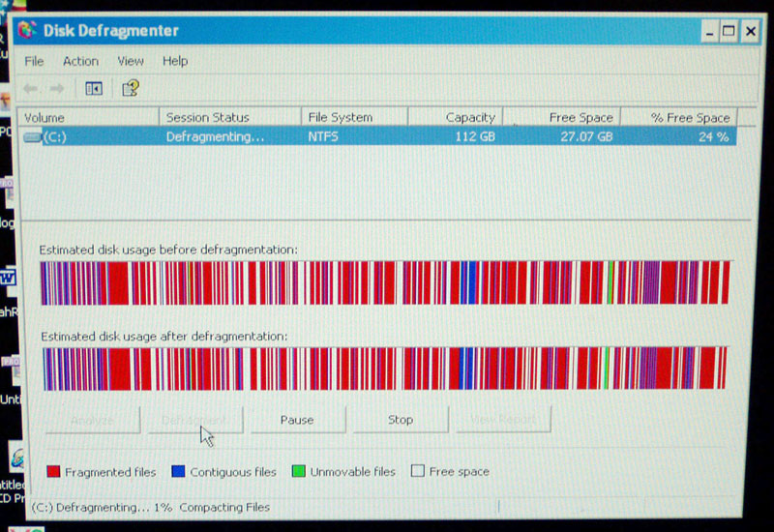The height and width of the screenshot is (532, 774).
Task: Click the Back arrow toolbar icon
Action: [x=31, y=89]
